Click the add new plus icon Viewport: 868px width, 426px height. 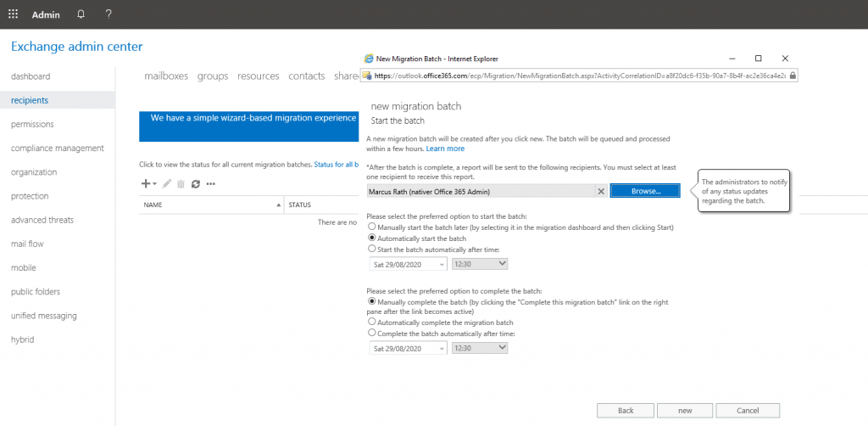[146, 184]
